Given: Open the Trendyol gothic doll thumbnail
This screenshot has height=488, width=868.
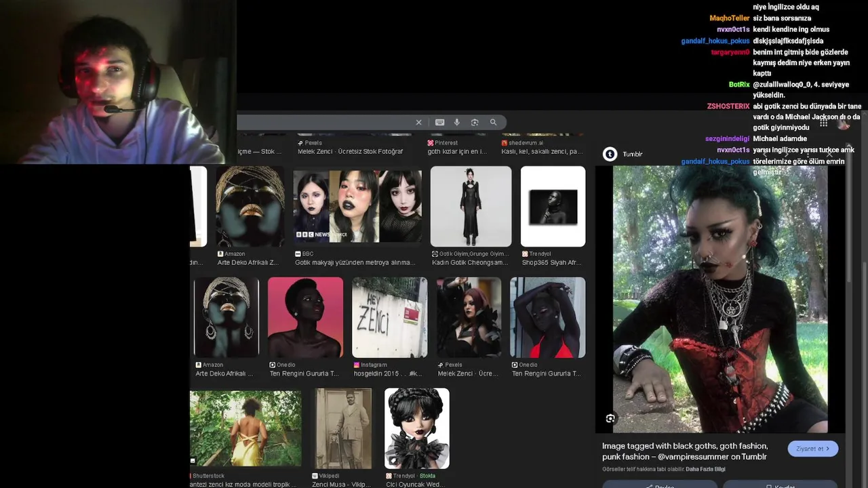Looking at the screenshot, I should click(416, 428).
